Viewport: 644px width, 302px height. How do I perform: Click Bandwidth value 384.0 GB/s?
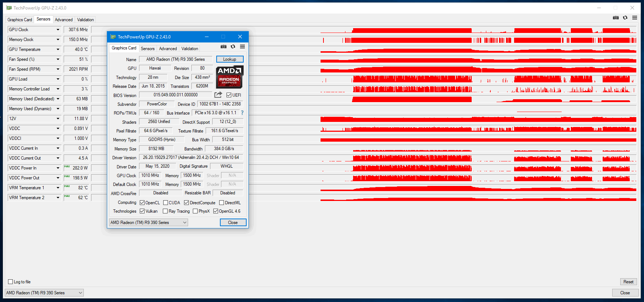pyautogui.click(x=224, y=149)
